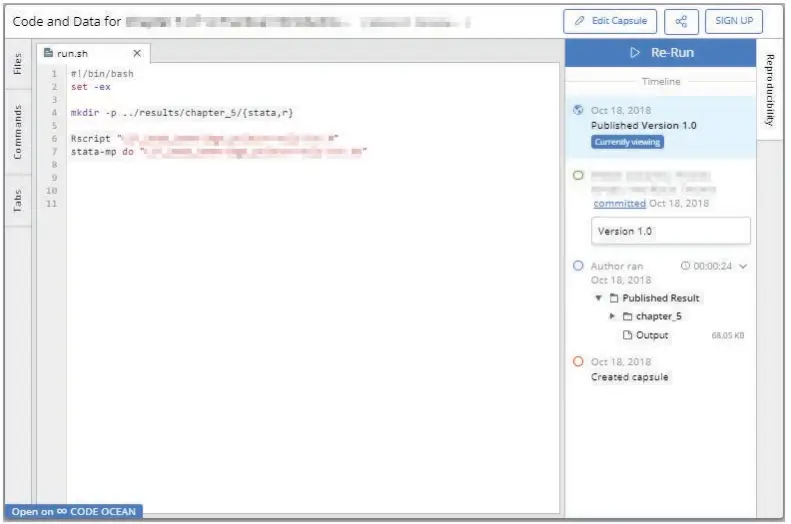The image size is (791, 524).
Task: Click the SIGN UP button
Action: pyautogui.click(x=733, y=21)
